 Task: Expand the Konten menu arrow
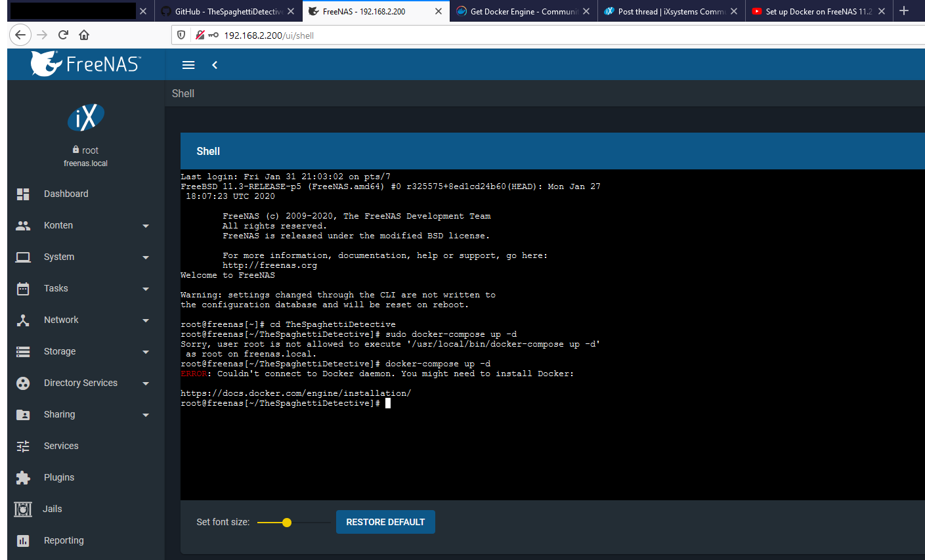[146, 226]
